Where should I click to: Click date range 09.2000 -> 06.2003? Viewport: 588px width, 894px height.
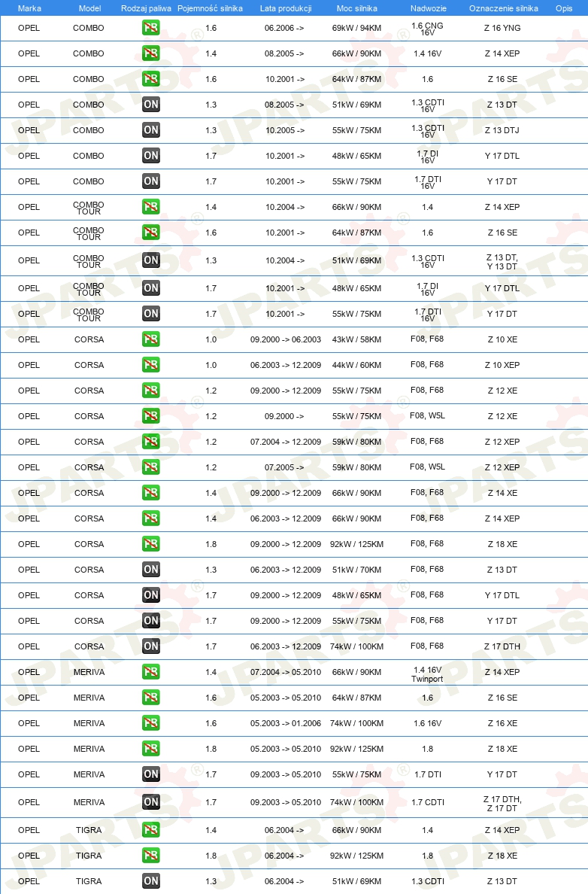coord(286,340)
